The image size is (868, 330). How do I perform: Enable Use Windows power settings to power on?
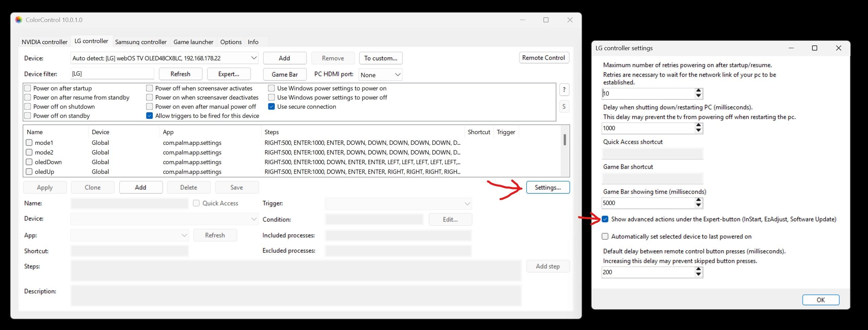pos(271,88)
